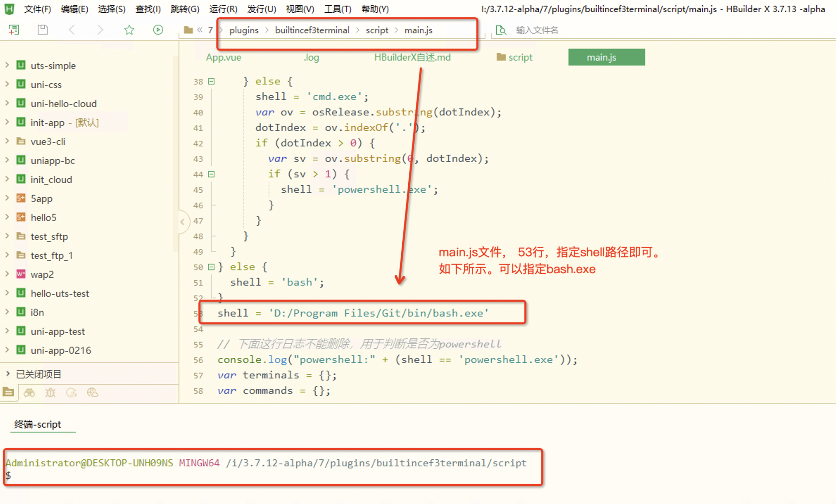Click the new file toolbar icon
The image size is (836, 504).
pyautogui.click(x=14, y=30)
